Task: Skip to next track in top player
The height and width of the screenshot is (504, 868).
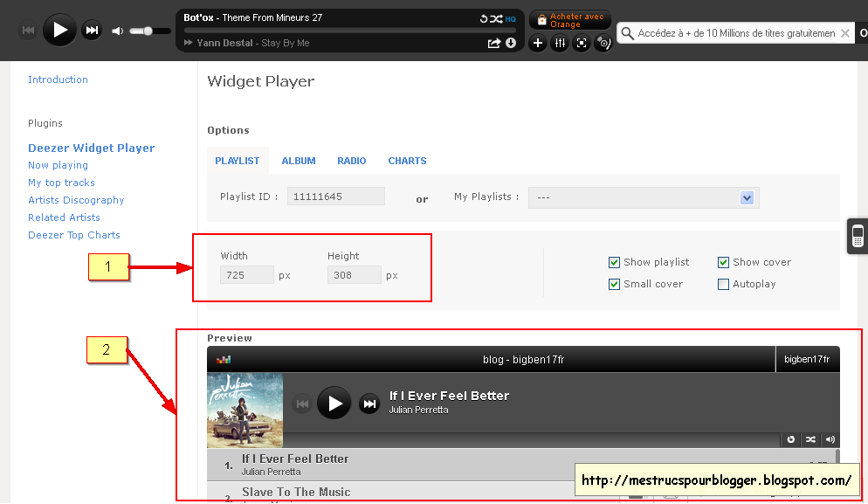Action: coord(92,30)
